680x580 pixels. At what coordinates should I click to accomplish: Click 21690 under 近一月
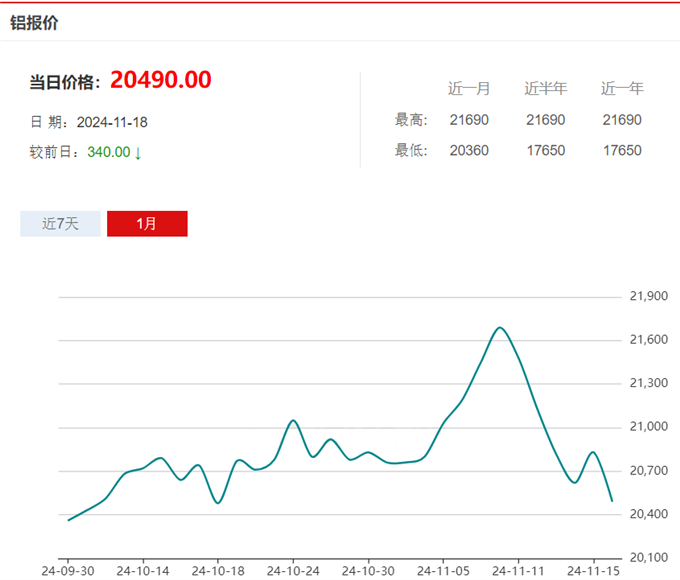469,120
